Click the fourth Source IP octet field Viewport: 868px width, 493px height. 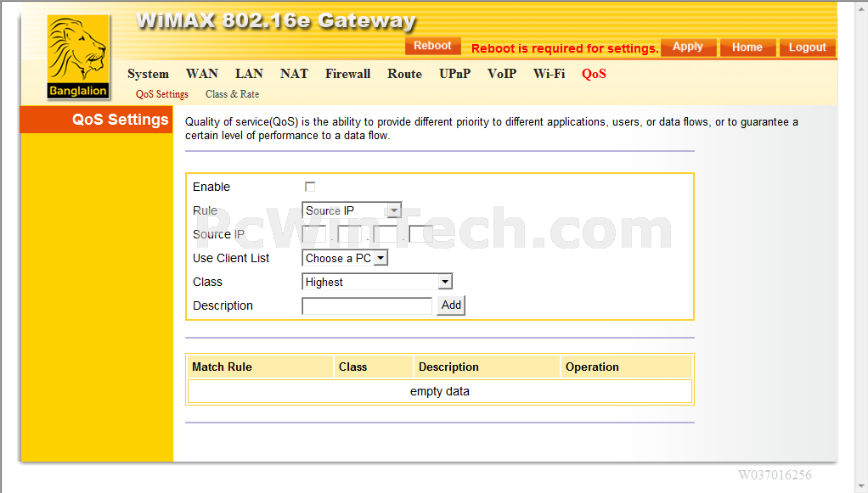point(420,234)
